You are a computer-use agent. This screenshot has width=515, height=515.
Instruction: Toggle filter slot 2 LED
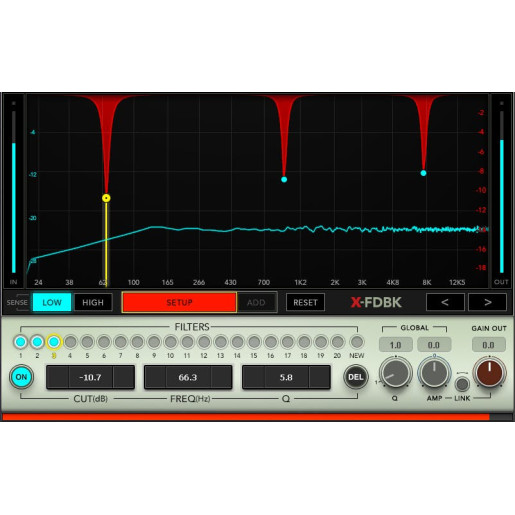point(37,342)
